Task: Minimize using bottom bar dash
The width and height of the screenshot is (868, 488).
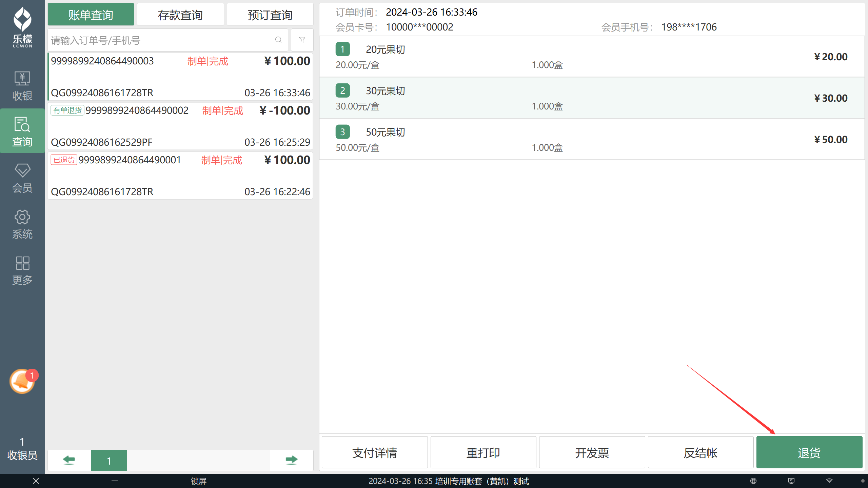Action: 115,481
